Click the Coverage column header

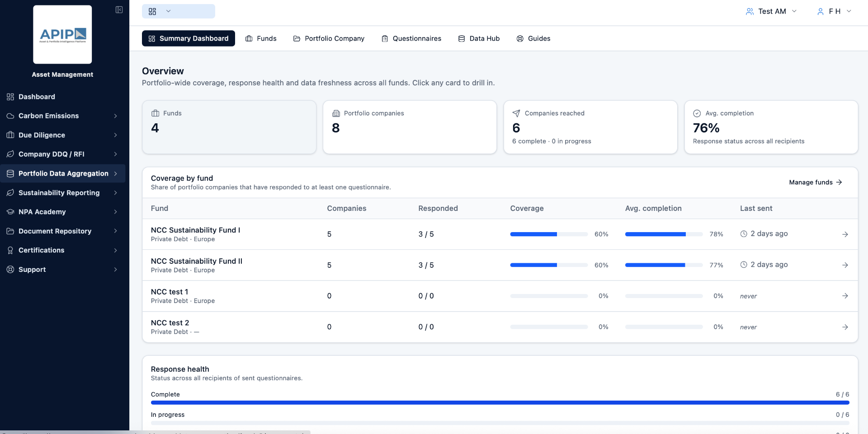coord(527,208)
